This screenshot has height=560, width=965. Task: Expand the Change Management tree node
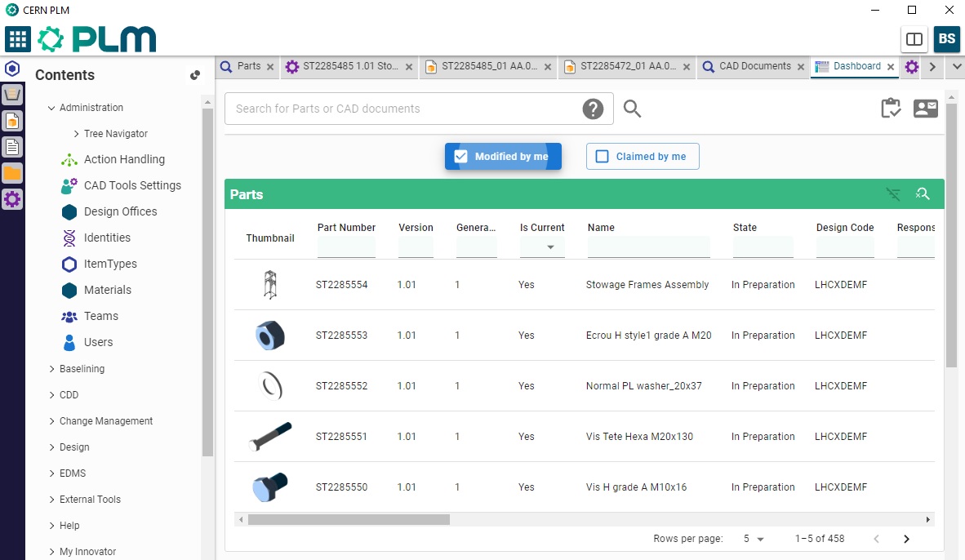click(52, 421)
